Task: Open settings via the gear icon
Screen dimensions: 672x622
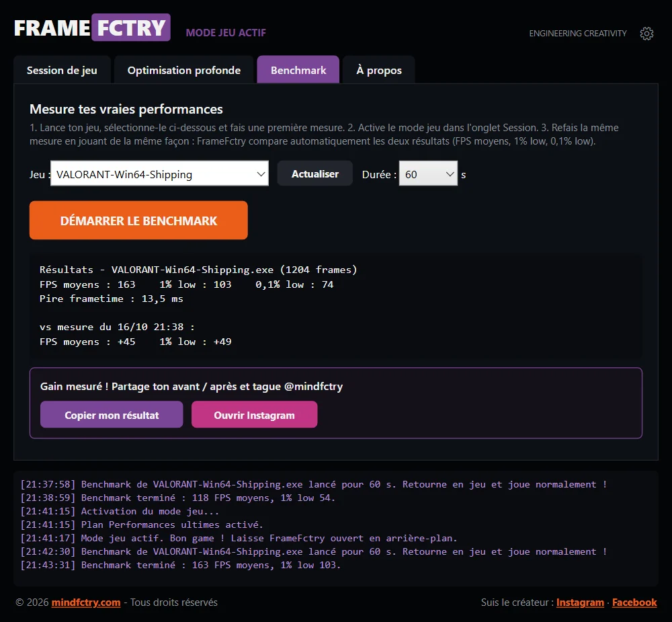Action: point(646,34)
